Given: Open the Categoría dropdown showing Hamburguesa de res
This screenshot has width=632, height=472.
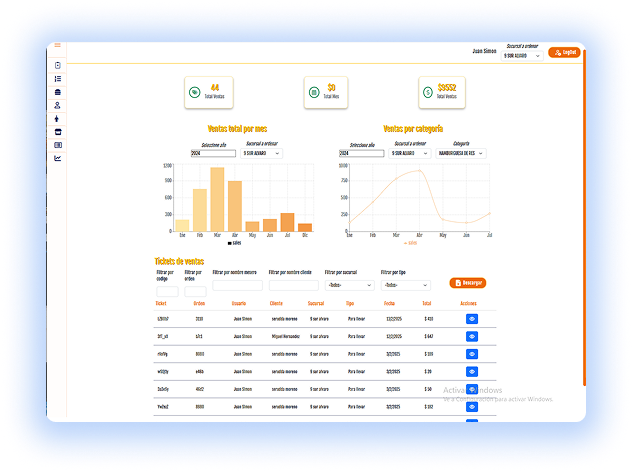Looking at the screenshot, I should tap(460, 153).
